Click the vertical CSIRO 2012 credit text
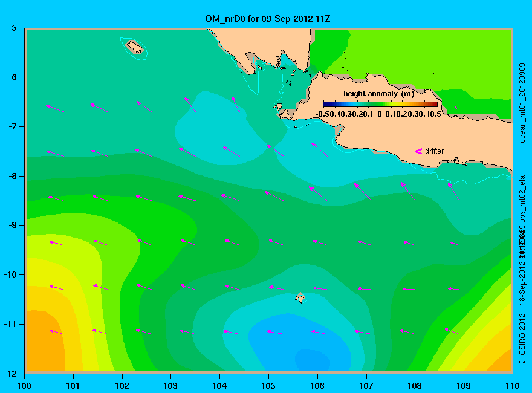Image resolution: width=532 pixels, height=393 pixels. [522, 334]
